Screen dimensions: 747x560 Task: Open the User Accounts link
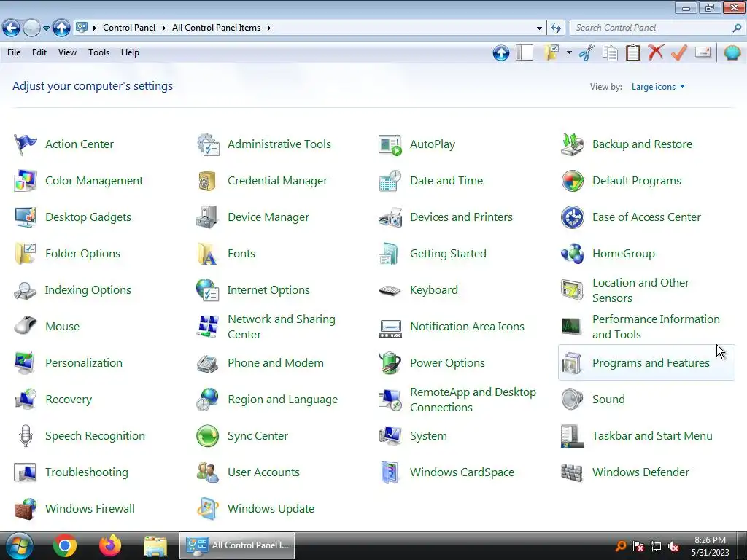pos(263,472)
